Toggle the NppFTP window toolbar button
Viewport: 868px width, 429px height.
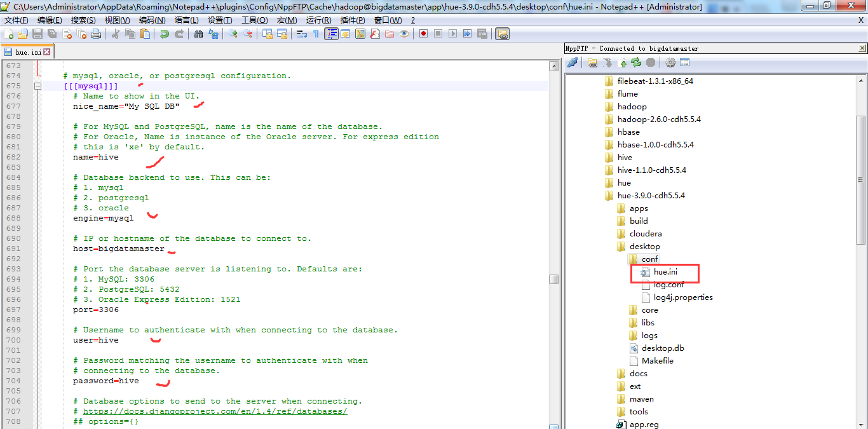click(x=503, y=34)
